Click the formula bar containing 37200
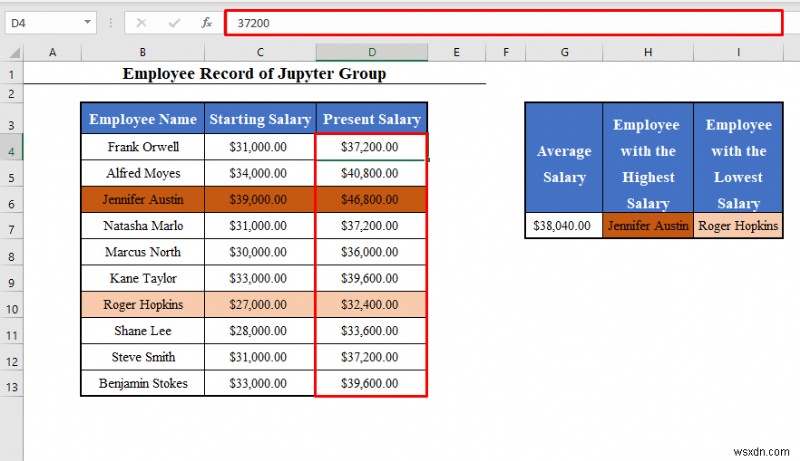This screenshot has height=461, width=800. coord(504,23)
